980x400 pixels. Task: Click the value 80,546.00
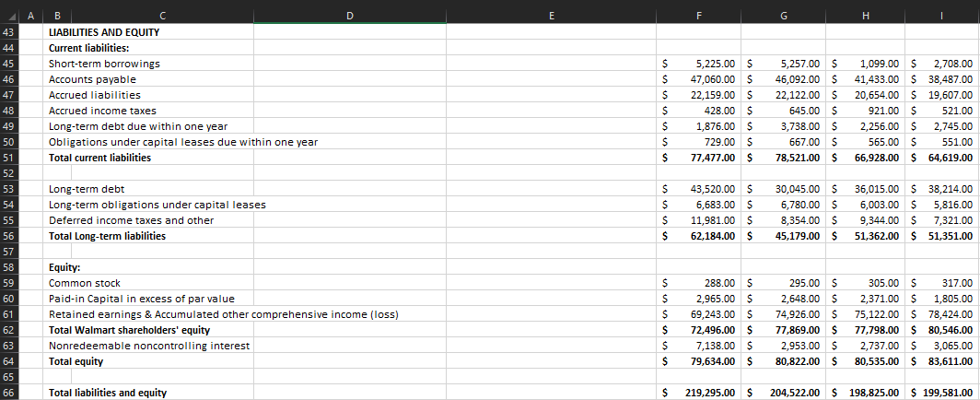[x=950, y=330]
